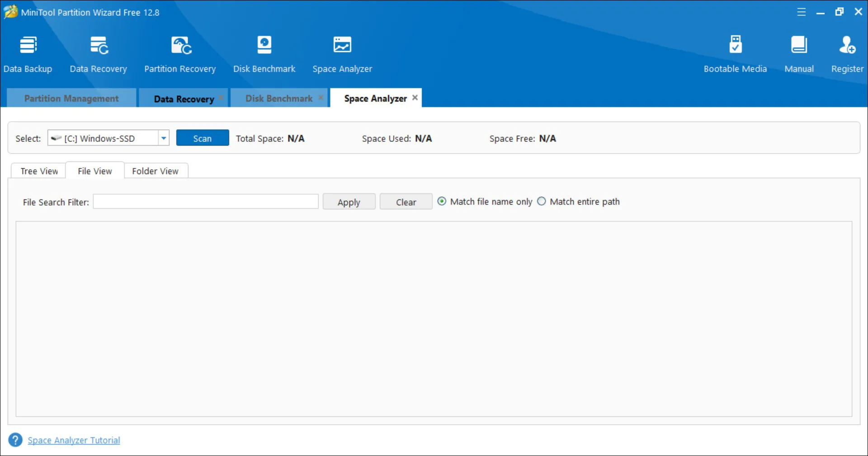Start Disk Benchmark from the toolbar icon
Viewport: 868px width, 456px height.
[264, 46]
